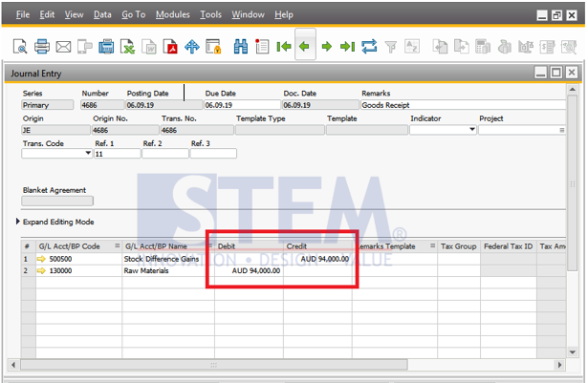Click the horizontal scrollbar left arrow
Screen dimensions: 588x383
(13, 364)
